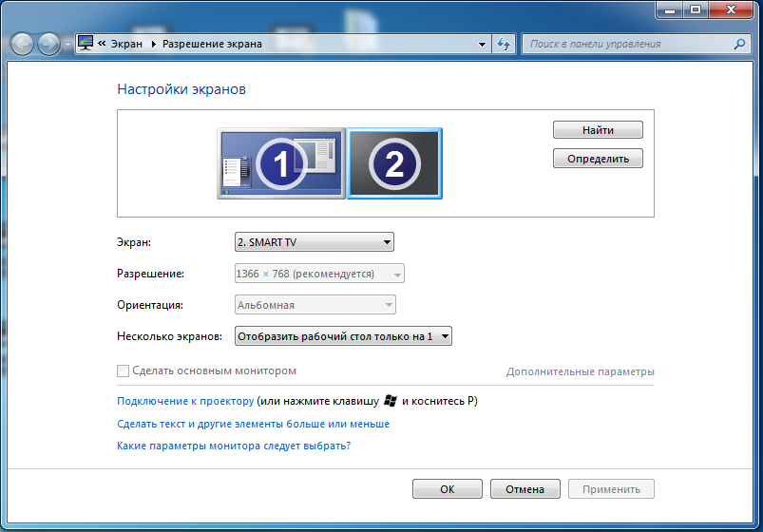Screen dimensions: 763x532
Task: Expand the double chevron before Экран
Action: click(x=102, y=44)
